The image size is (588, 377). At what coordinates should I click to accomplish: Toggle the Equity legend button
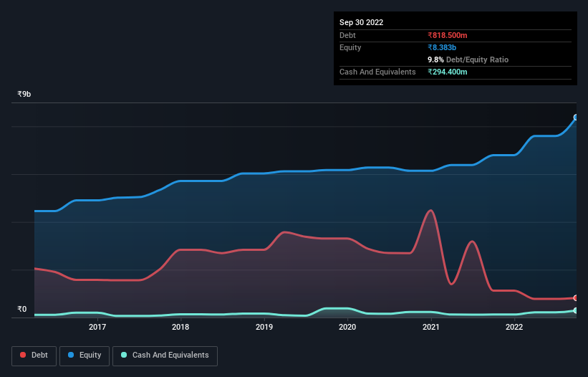85,355
